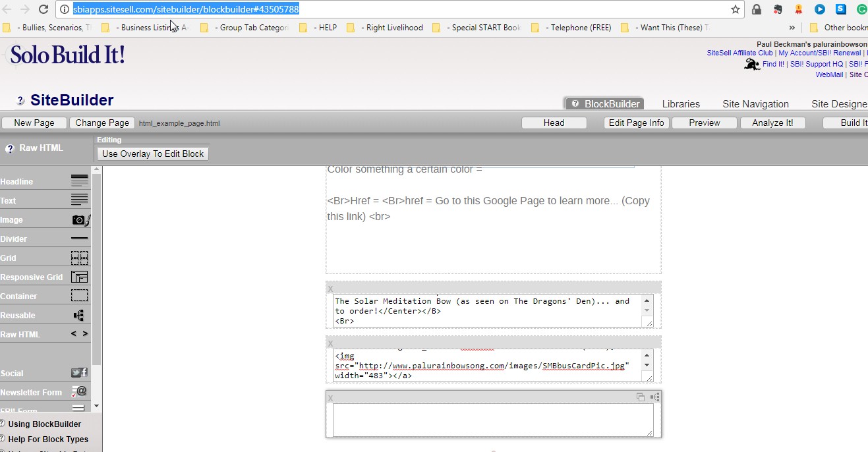
Task: Open help icon next to Raw HTML heading
Action: point(10,148)
